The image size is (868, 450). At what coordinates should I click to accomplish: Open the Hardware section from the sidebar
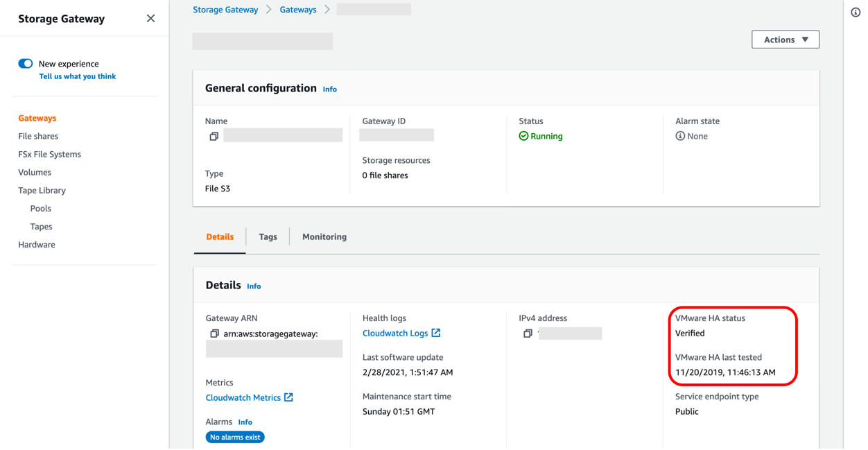click(x=37, y=244)
